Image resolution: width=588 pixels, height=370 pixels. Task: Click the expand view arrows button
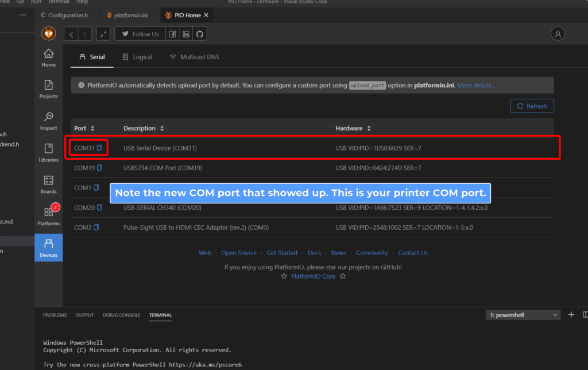click(x=103, y=34)
